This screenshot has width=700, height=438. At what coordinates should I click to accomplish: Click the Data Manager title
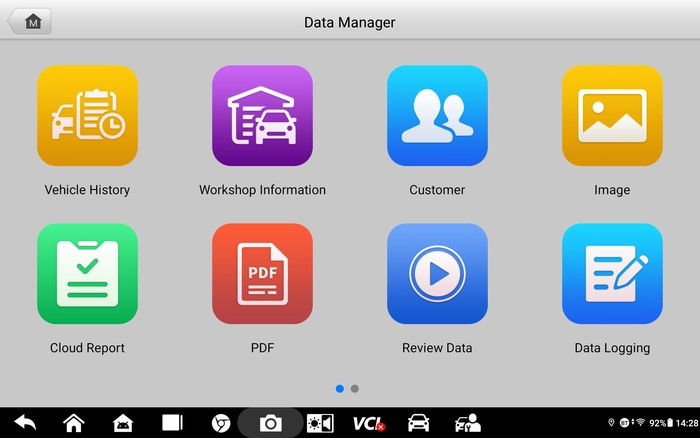pos(350,23)
